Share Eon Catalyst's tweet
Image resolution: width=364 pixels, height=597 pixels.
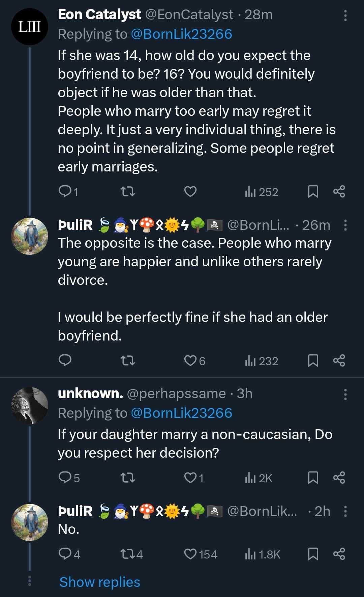click(339, 191)
